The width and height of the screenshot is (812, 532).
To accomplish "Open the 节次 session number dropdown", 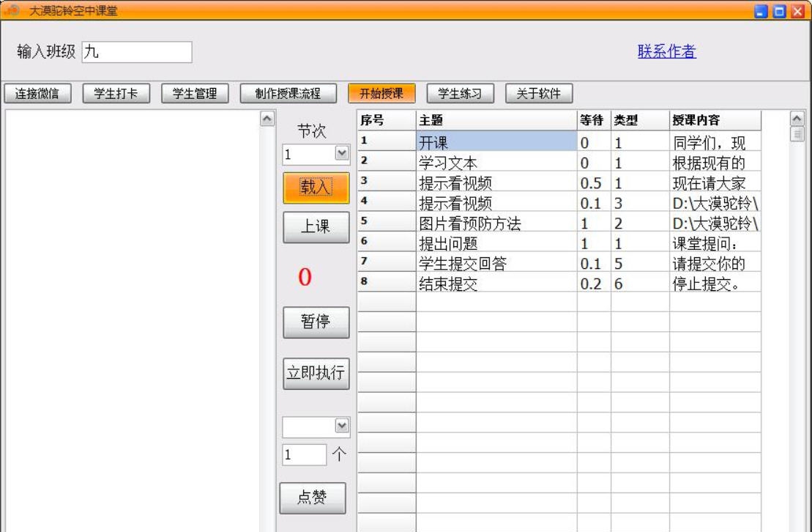I will 341,155.
